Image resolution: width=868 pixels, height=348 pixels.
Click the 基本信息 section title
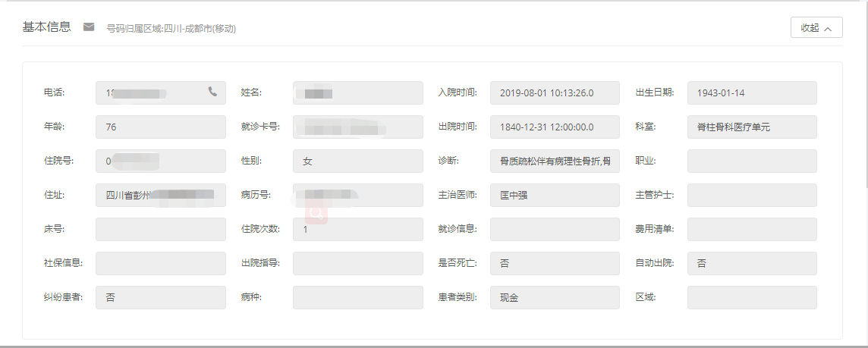[x=46, y=27]
